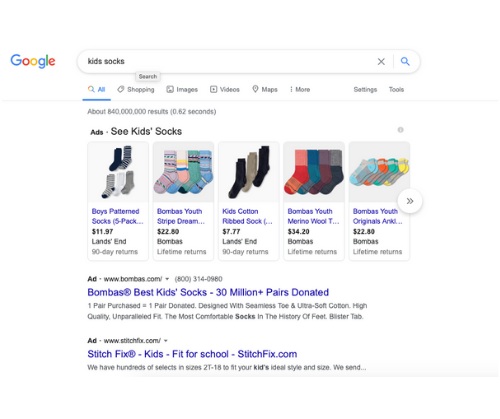Click Bombas Youth Stripe Dream link

(x=181, y=216)
